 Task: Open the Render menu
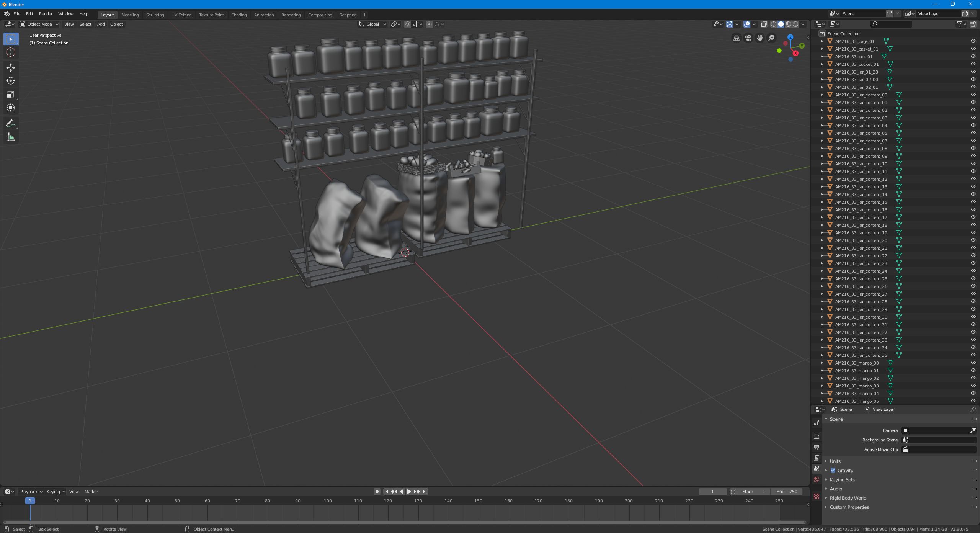coord(46,14)
